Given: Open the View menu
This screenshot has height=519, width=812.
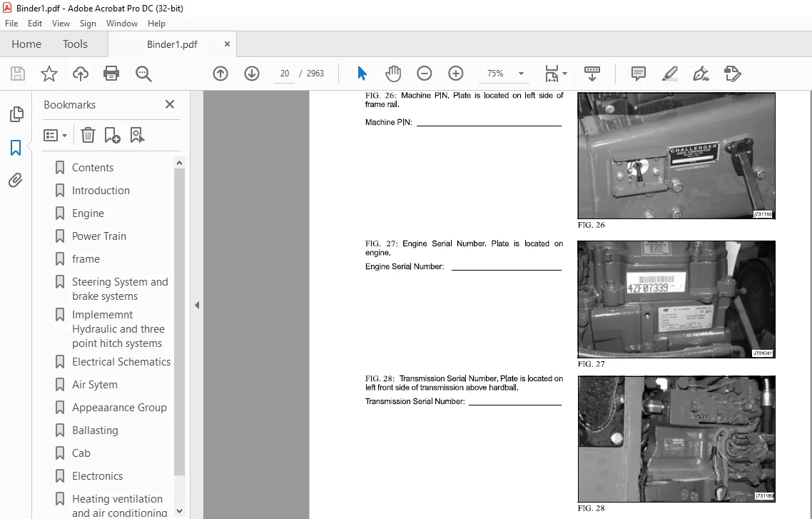Looking at the screenshot, I should [61, 24].
